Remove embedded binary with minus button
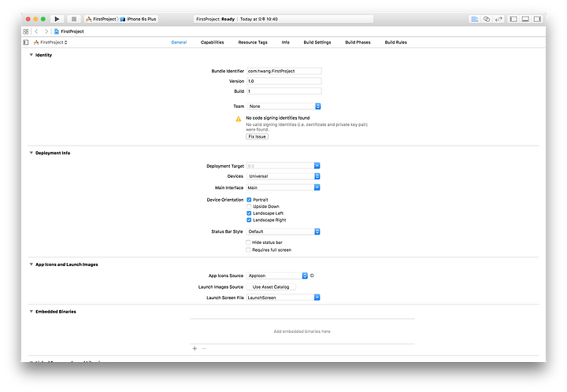 pyautogui.click(x=204, y=348)
